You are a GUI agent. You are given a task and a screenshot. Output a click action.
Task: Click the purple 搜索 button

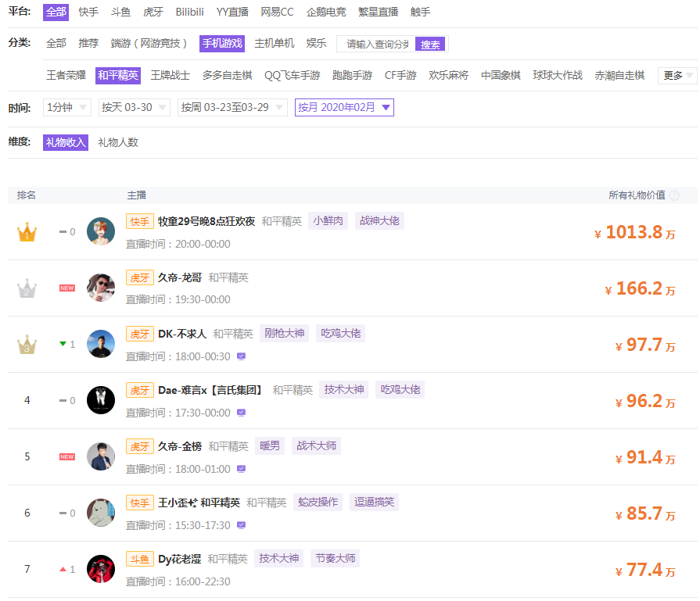click(x=430, y=45)
